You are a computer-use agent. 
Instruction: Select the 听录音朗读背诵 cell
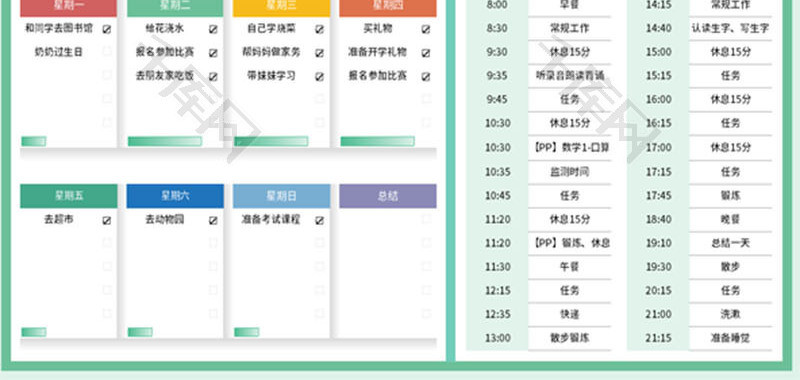[x=569, y=75]
